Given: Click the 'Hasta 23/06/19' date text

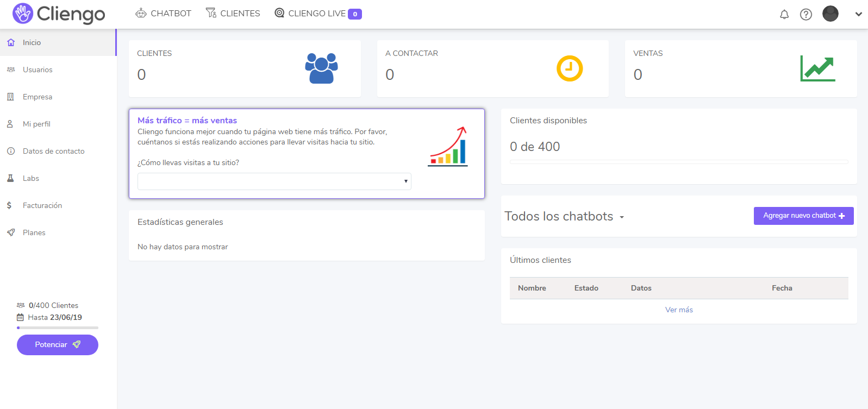Looking at the screenshot, I should (x=55, y=317).
